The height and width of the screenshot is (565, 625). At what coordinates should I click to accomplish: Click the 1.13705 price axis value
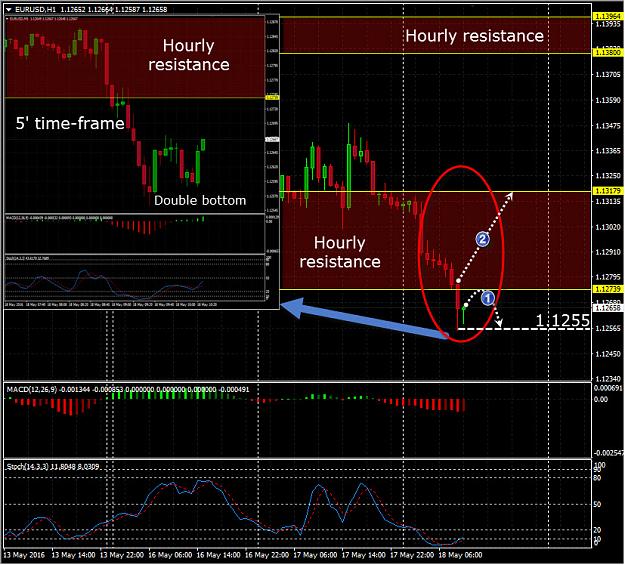point(608,74)
